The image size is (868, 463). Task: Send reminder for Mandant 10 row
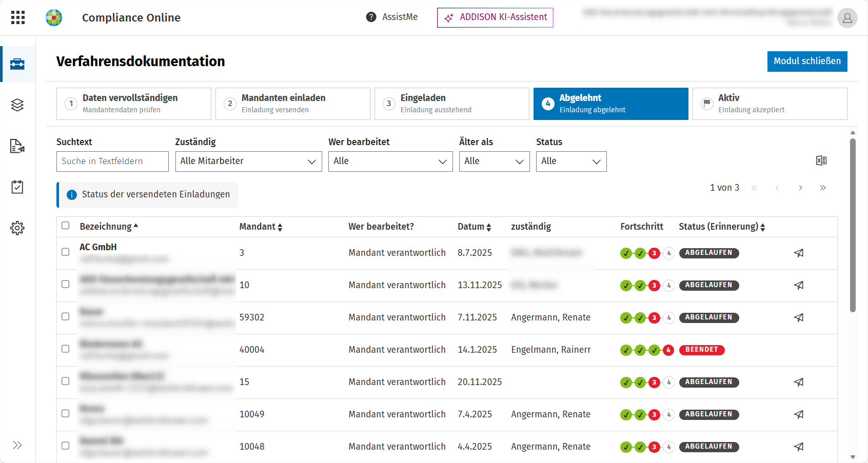(x=799, y=285)
